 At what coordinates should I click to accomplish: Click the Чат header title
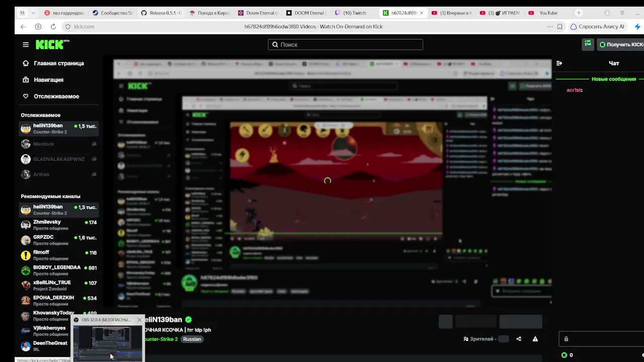[x=614, y=63]
